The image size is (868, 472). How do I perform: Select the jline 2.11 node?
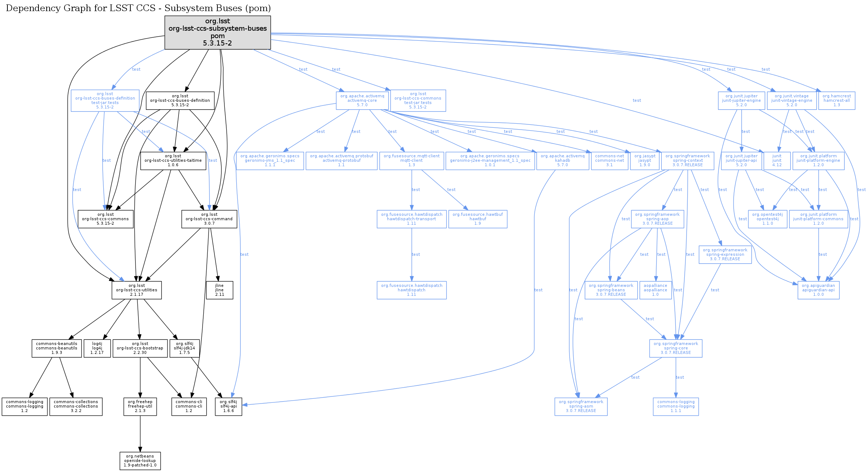(x=219, y=290)
